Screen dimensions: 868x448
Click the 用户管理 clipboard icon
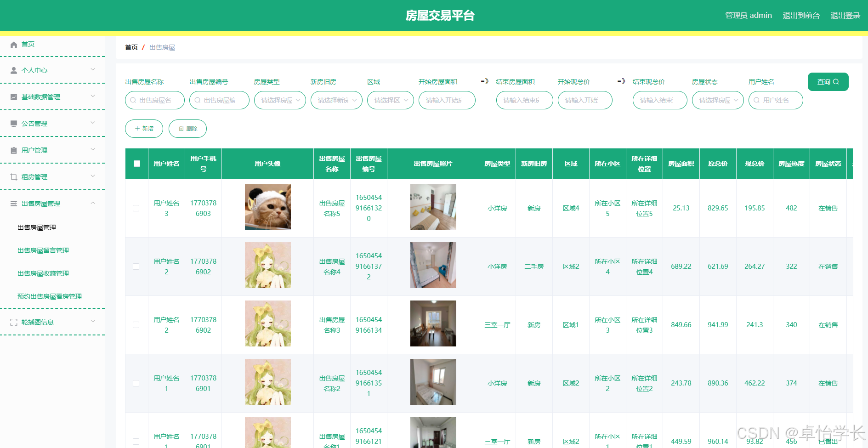(x=14, y=150)
